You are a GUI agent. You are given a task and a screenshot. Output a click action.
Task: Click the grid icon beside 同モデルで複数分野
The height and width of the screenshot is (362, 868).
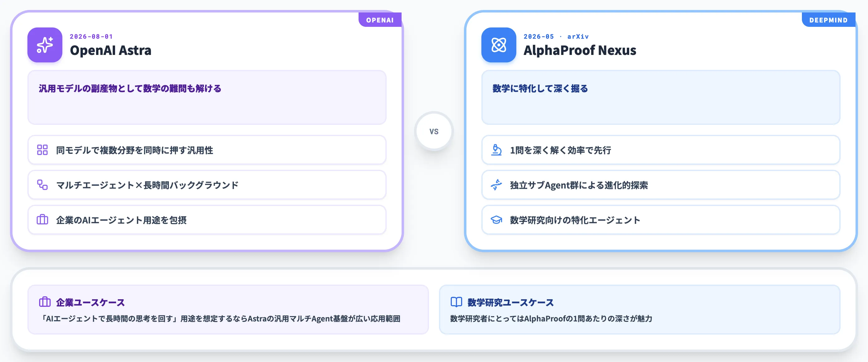[42, 150]
